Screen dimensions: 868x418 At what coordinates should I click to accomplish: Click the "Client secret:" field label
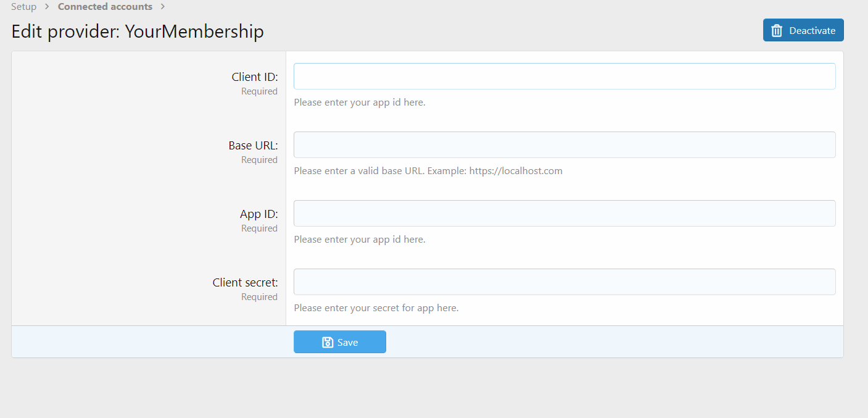tap(245, 283)
